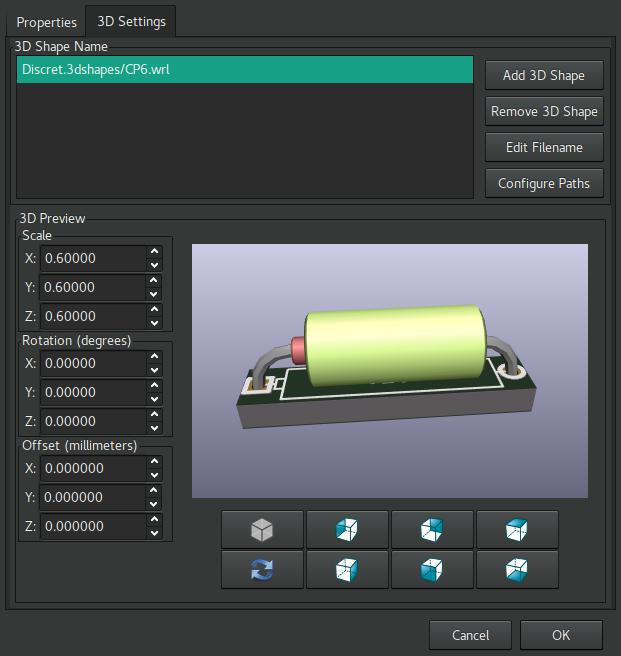Select the view-back cube icon in bottom row
The image size is (621, 656).
pyautogui.click(x=431, y=569)
